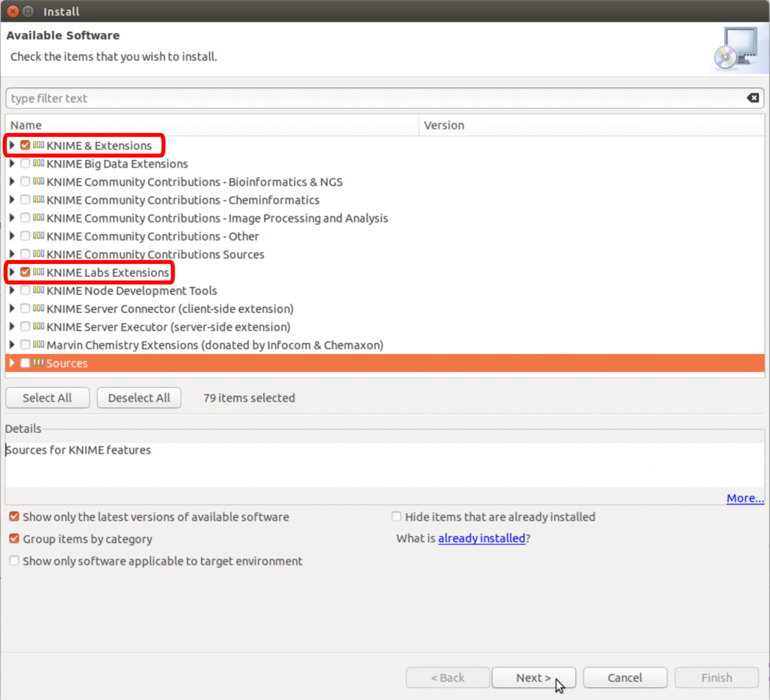770x700 pixels.
Task: Check the Image Processing and Analysis checkbox
Action: 25,218
